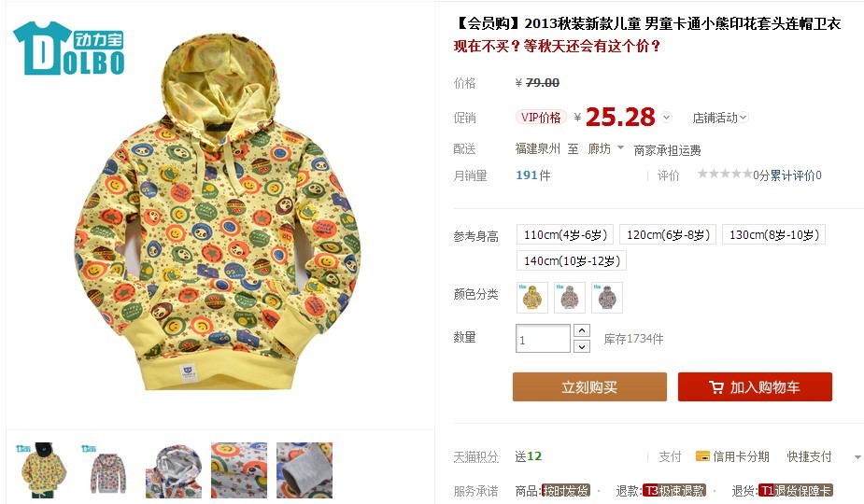The width and height of the screenshot is (864, 504).
Task: Expand the price details arrow beside 25.28
Action: [667, 118]
